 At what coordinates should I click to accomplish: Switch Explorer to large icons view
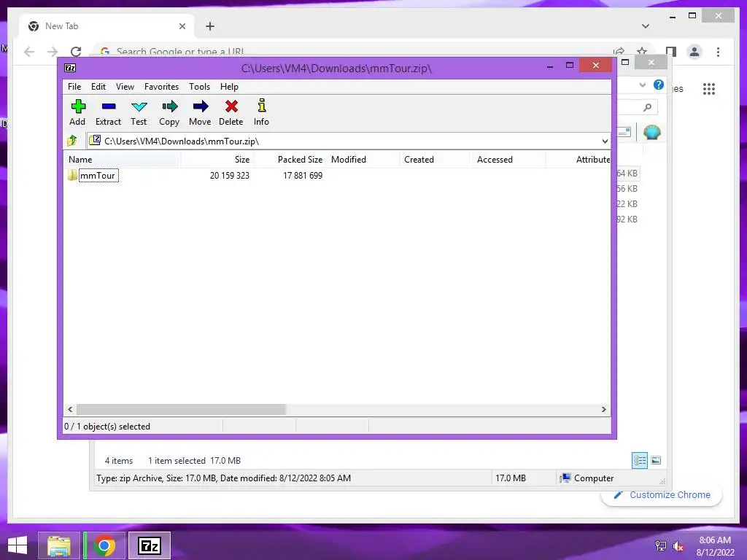(x=656, y=460)
